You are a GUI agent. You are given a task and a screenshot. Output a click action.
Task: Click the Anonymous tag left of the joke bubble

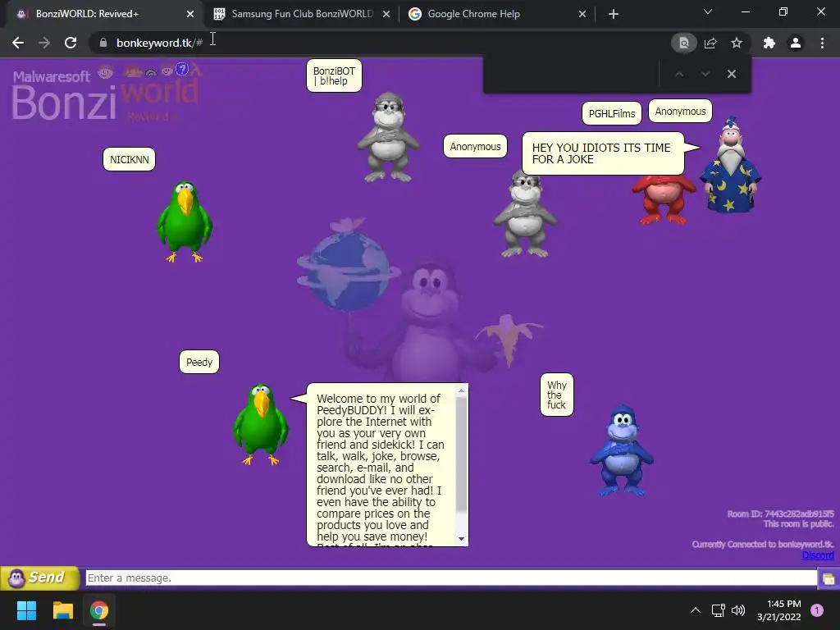coord(475,147)
